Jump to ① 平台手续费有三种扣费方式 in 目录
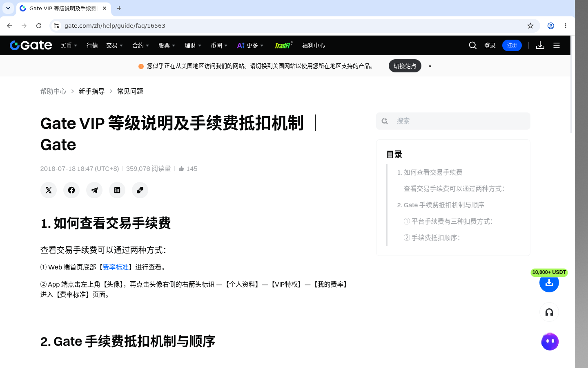Viewport: 588px width, 368px height. tap(448, 221)
